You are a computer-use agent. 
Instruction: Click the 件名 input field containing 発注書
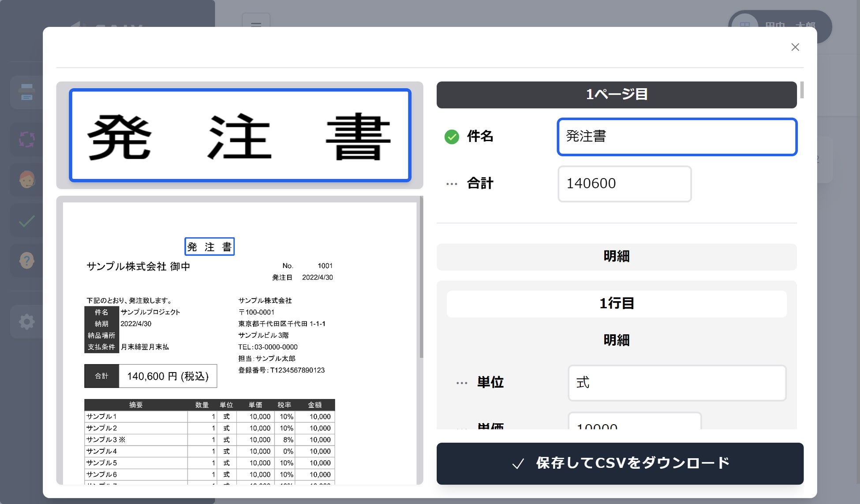tap(677, 137)
